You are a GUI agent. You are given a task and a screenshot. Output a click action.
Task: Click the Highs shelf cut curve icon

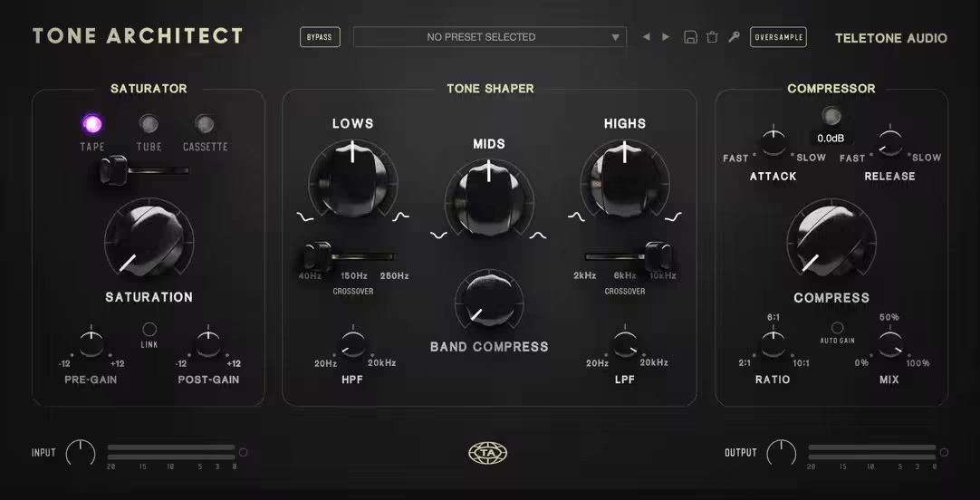tap(576, 216)
